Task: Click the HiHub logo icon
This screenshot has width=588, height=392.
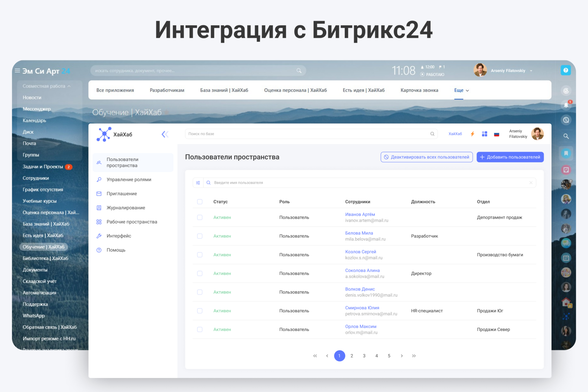Action: 104,134
